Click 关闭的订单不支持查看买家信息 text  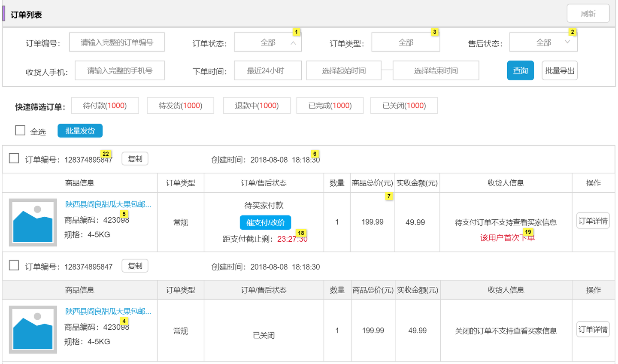tap(506, 331)
